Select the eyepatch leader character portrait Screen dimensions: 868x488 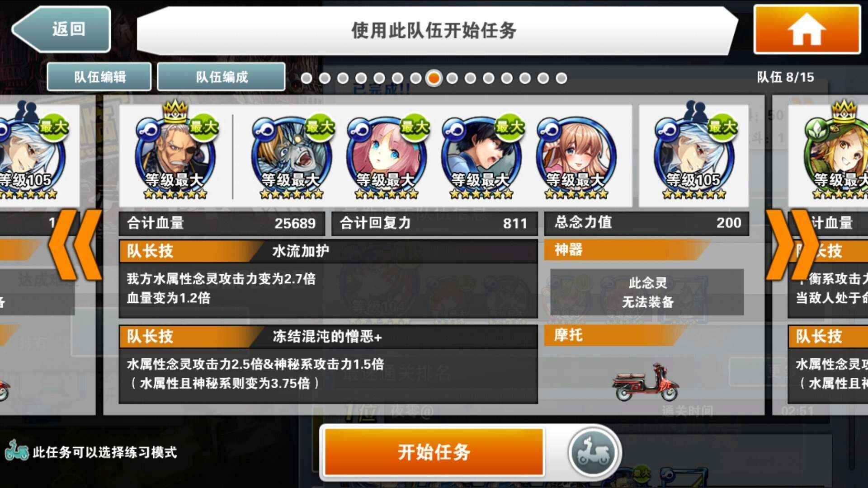pos(175,154)
